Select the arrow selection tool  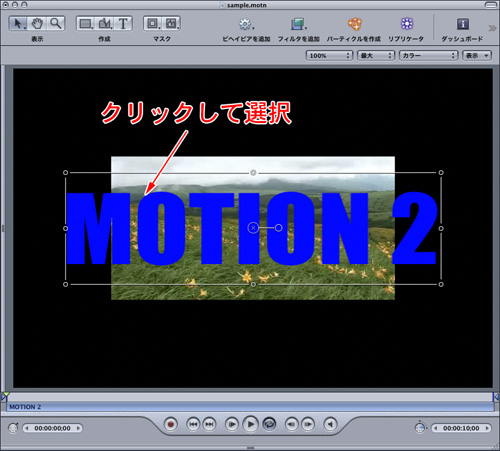point(18,24)
